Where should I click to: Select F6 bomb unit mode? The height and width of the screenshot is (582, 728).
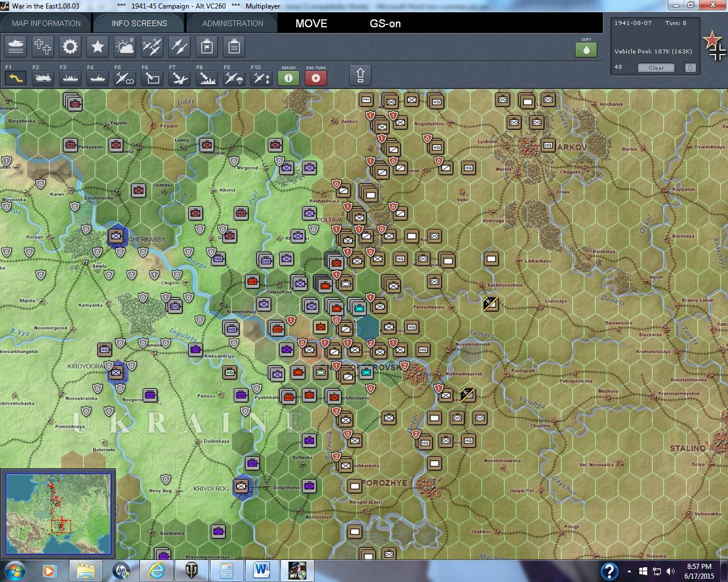[152, 78]
